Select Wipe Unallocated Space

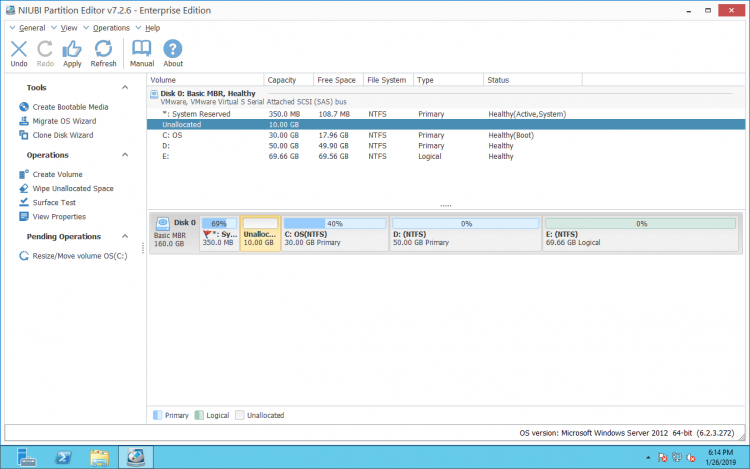[72, 188]
